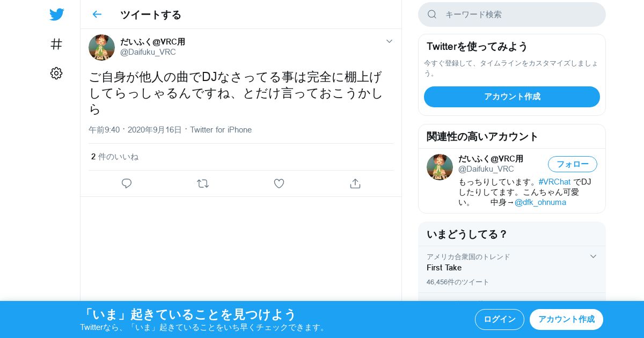This screenshot has height=338, width=644.
Task: View the 2 件のいいね likes list
Action: point(115,157)
